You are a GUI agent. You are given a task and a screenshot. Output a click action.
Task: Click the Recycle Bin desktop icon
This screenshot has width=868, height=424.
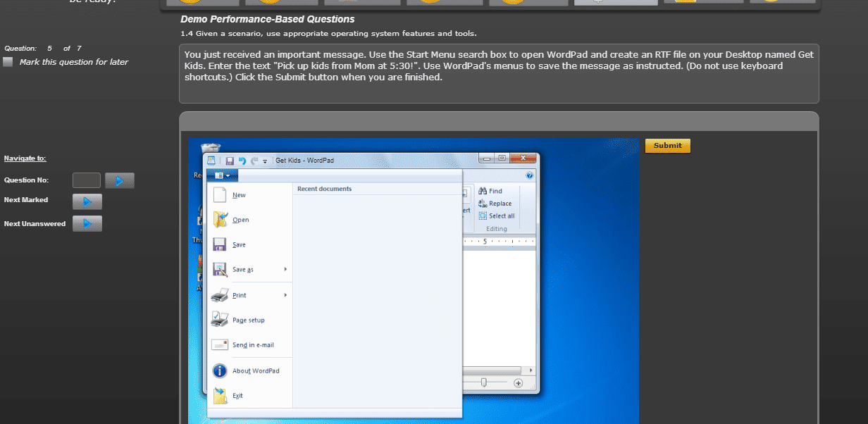210,149
